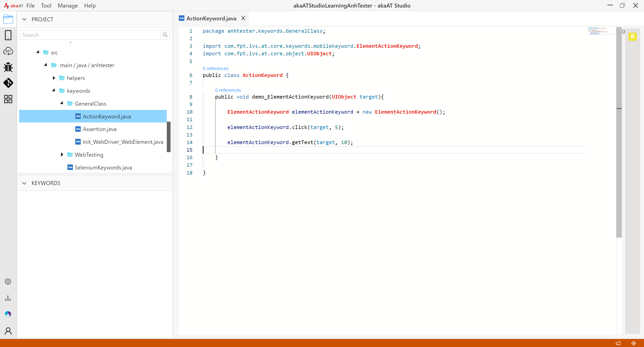Select ActionKeyword.java in project tree
This screenshot has width=644, height=347.
93,116
